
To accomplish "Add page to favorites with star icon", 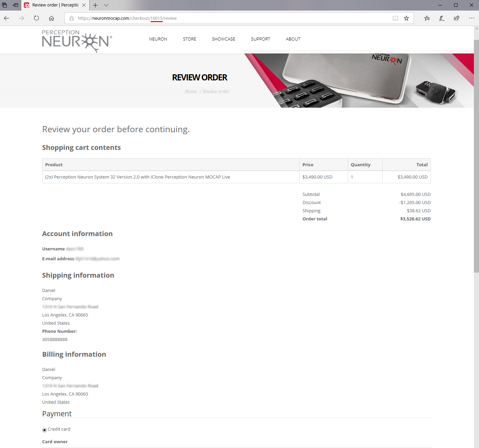I will tap(406, 18).
